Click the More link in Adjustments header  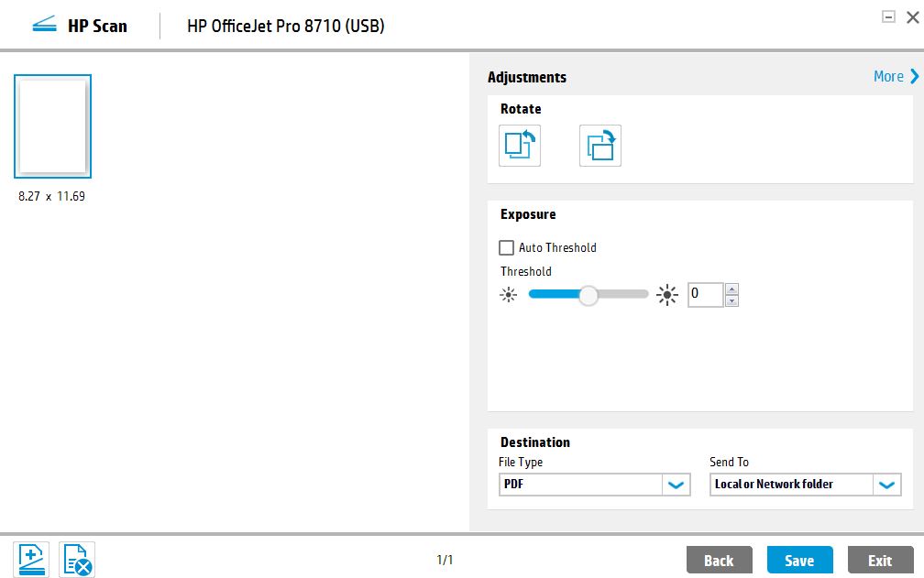click(x=887, y=76)
